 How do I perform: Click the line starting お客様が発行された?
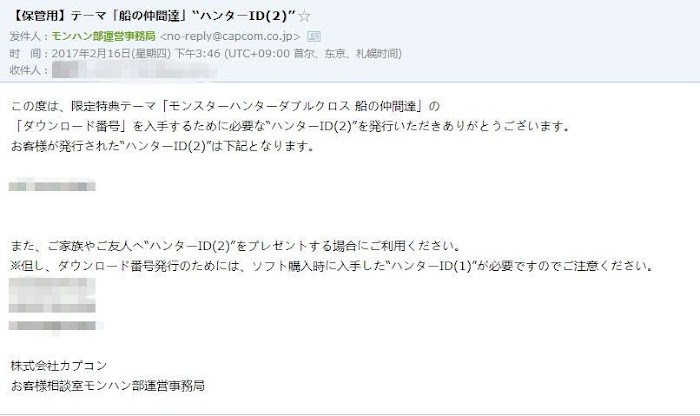pos(162,146)
